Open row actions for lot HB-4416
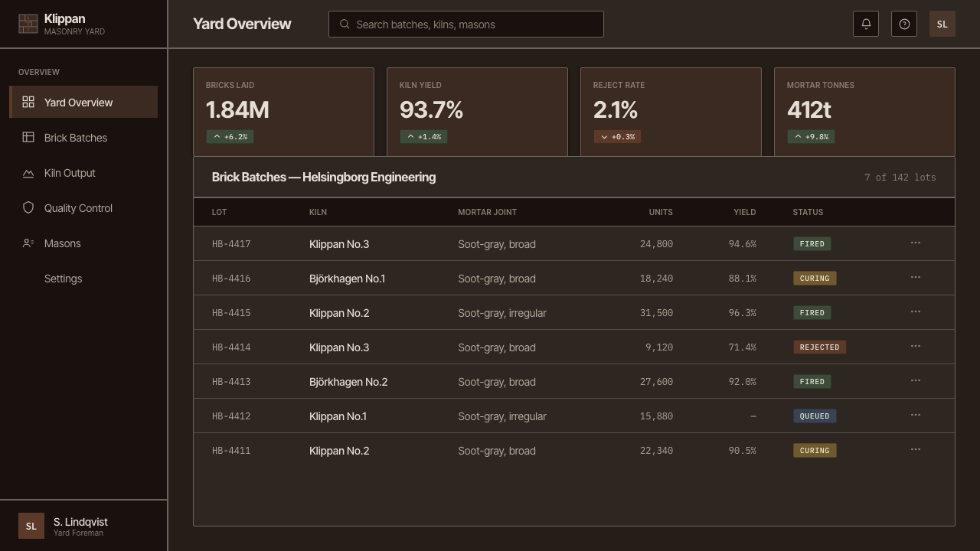Screen dimensions: 980x551 click(916, 277)
